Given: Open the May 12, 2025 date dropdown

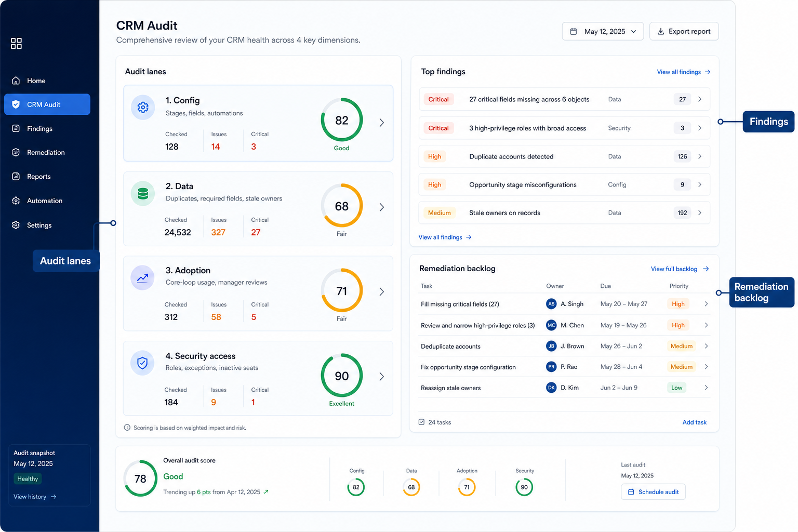Looking at the screenshot, I should (x=603, y=31).
